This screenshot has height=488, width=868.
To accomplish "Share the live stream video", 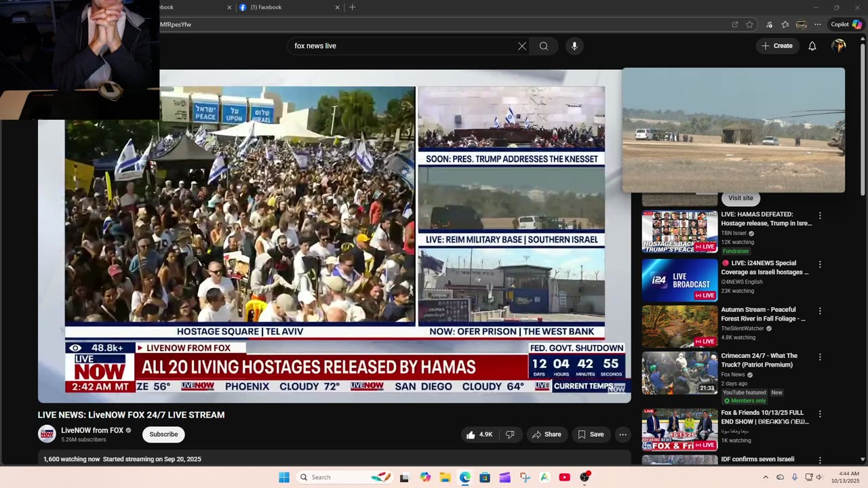I will pyautogui.click(x=547, y=434).
